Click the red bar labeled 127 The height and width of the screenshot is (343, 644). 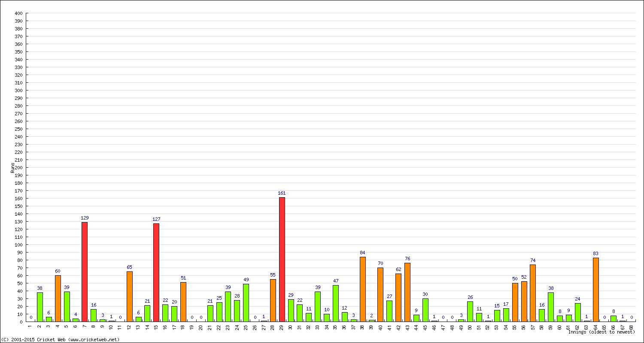(156, 273)
